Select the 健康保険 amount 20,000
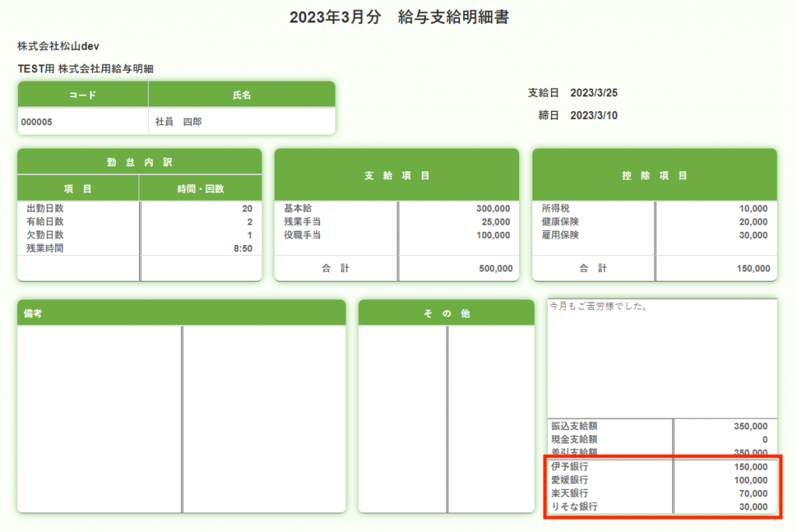797x532 pixels. click(753, 222)
